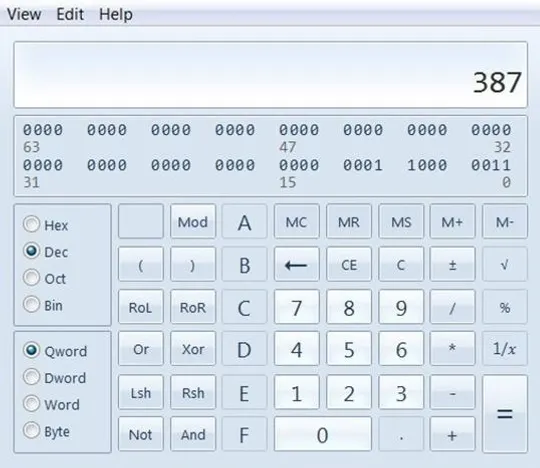Click the square root button
This screenshot has width=540, height=468.
[x=505, y=264]
